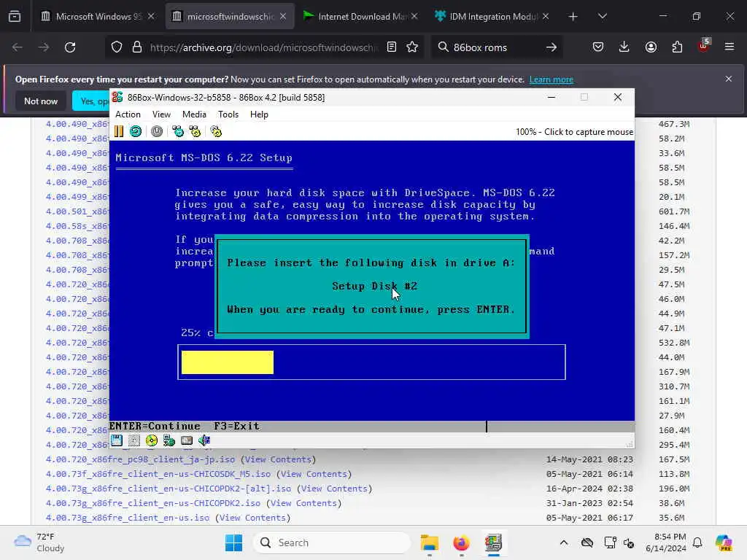Open the 4.00.501_x86 file link
This screenshot has height=560, width=747.
click(77, 211)
